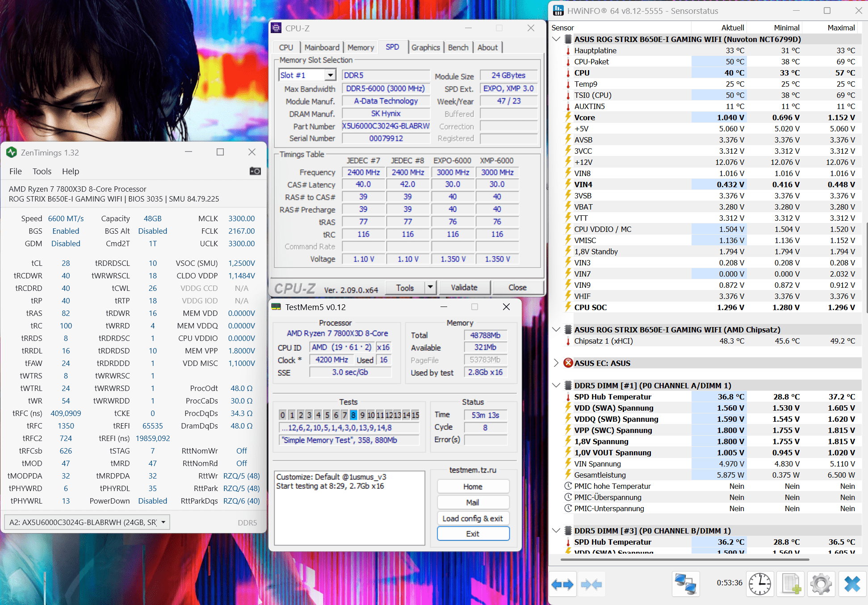Collapse DDR5 DIMM #3 sensor group
The height and width of the screenshot is (605, 868).
tap(556, 530)
